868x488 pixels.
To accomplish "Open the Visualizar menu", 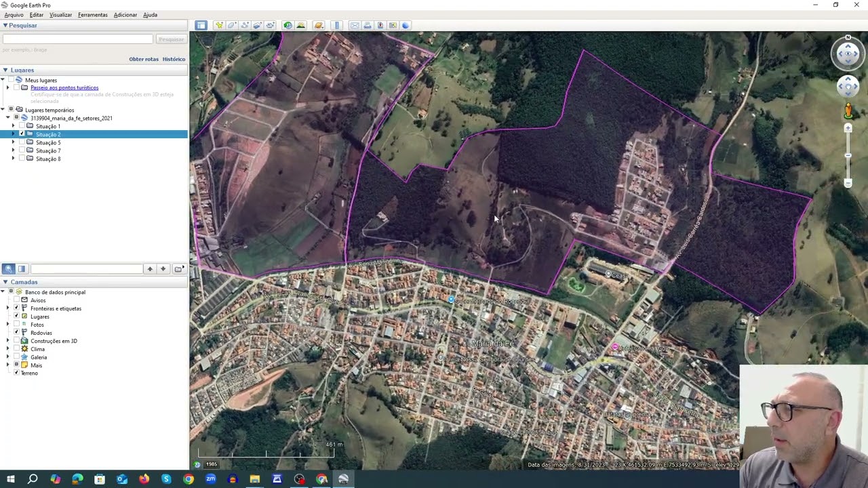I will click(x=60, y=15).
